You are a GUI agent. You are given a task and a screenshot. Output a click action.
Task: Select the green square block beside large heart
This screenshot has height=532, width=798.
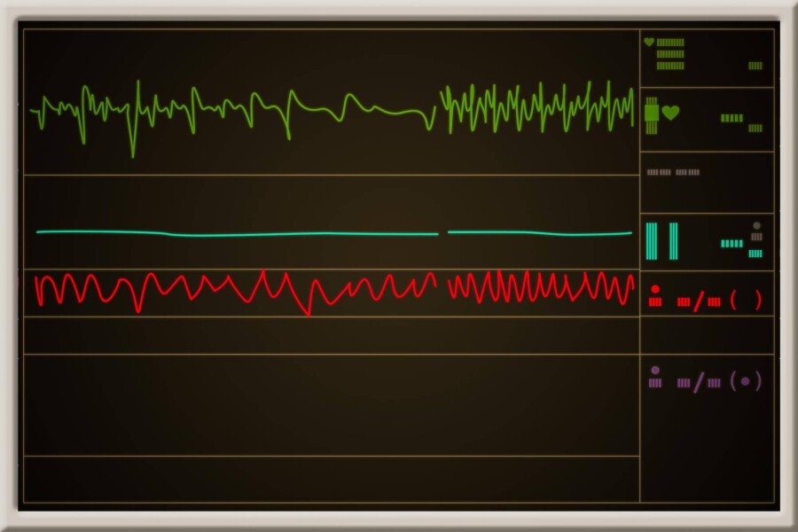(x=652, y=113)
